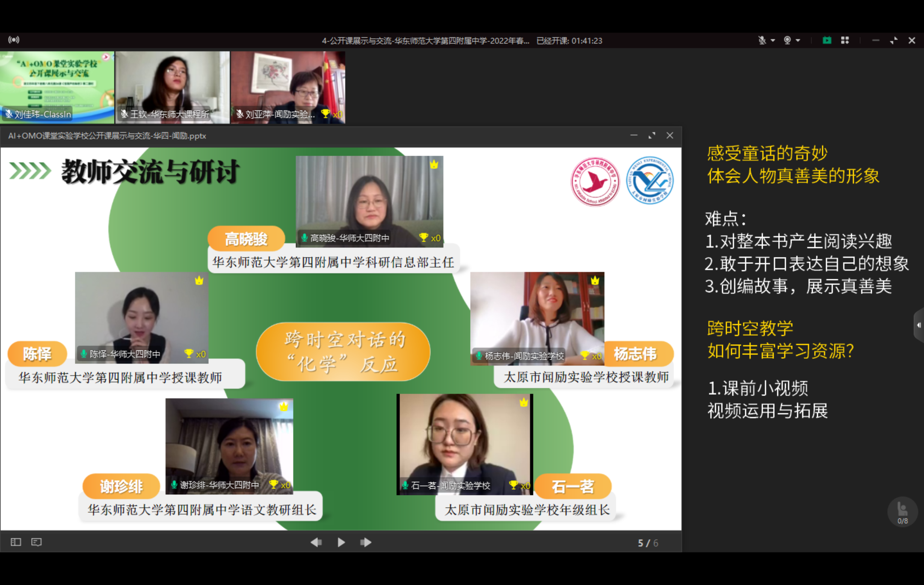Go to previous slide in the pptx viewer
The image size is (924, 585).
point(316,542)
